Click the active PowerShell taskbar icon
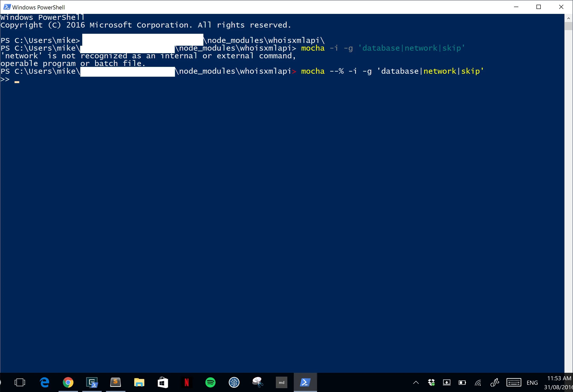This screenshot has width=573, height=392. click(x=305, y=382)
